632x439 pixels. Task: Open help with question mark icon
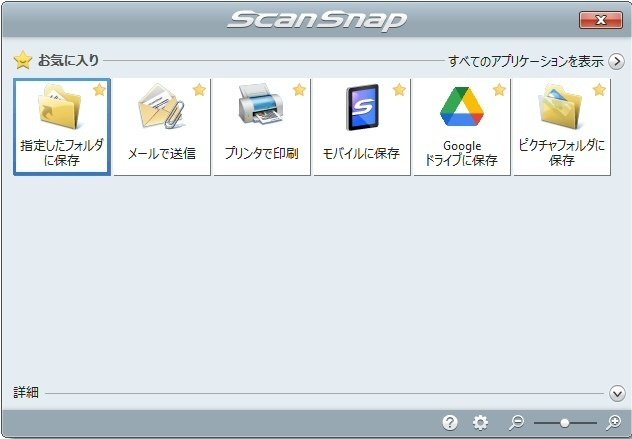[450, 422]
